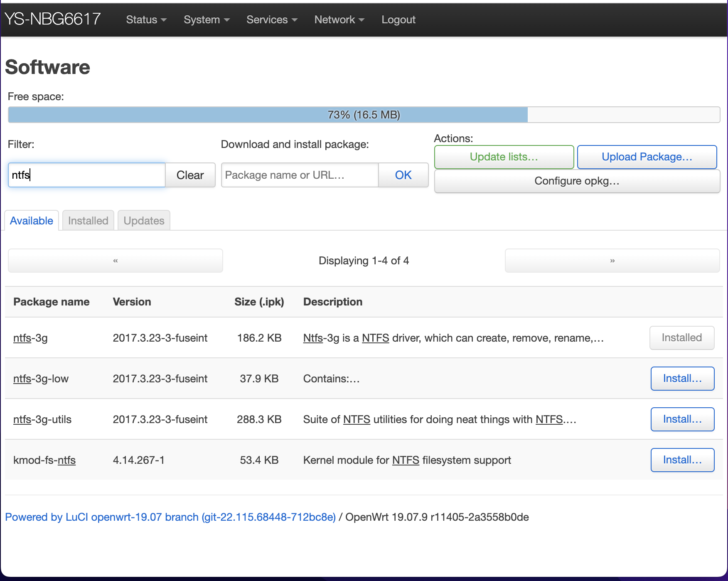Viewport: 728px width, 581px height.
Task: Clear the package filter
Action: [x=190, y=175]
